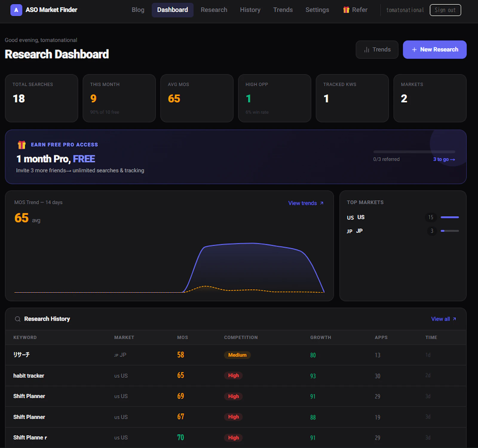This screenshot has height=448, width=478.
Task: Click the referral progress bar
Action: click(414, 152)
